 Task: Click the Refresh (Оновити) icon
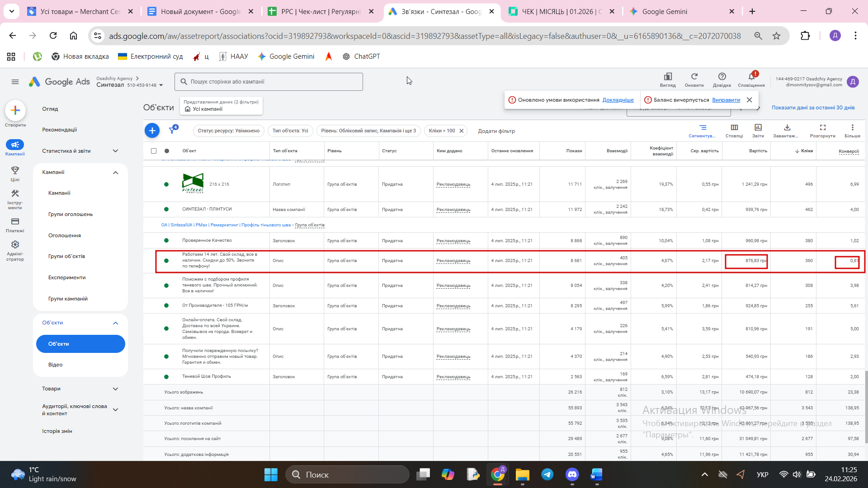694,77
